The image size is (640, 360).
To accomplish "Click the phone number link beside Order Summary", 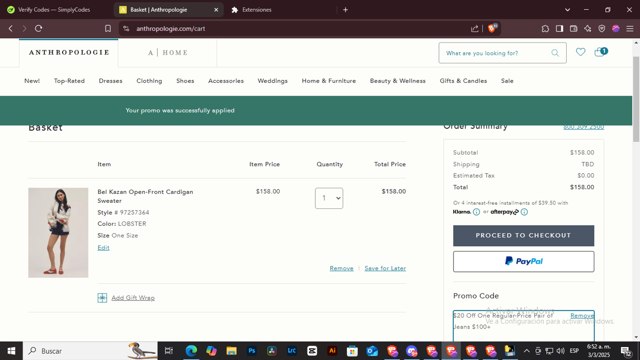I will click(583, 127).
